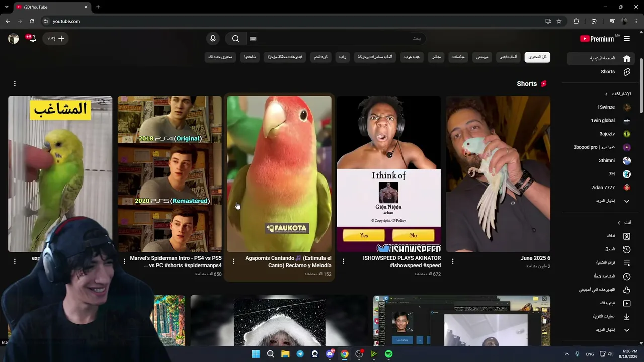Open Discord from the taskbar
The width and height of the screenshot is (644, 362).
pos(330,354)
